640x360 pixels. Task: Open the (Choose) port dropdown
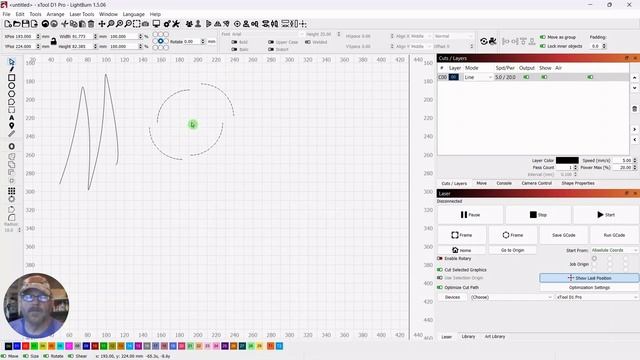coord(511,297)
